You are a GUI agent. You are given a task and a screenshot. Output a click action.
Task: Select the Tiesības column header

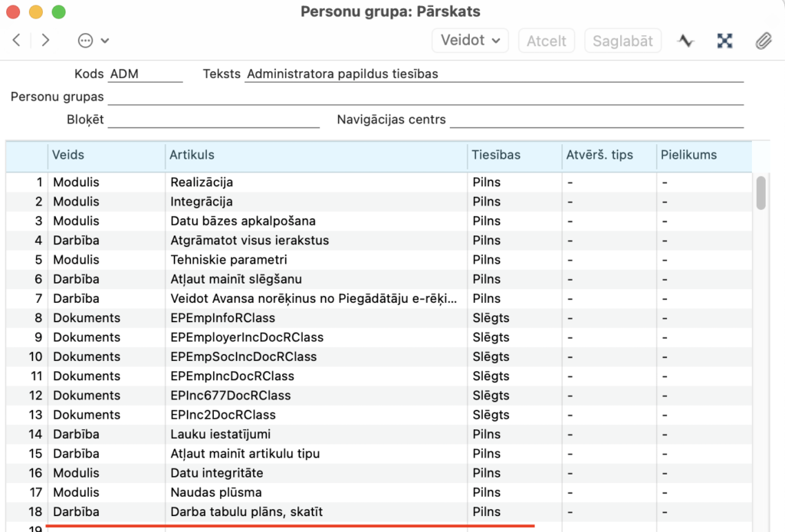514,155
